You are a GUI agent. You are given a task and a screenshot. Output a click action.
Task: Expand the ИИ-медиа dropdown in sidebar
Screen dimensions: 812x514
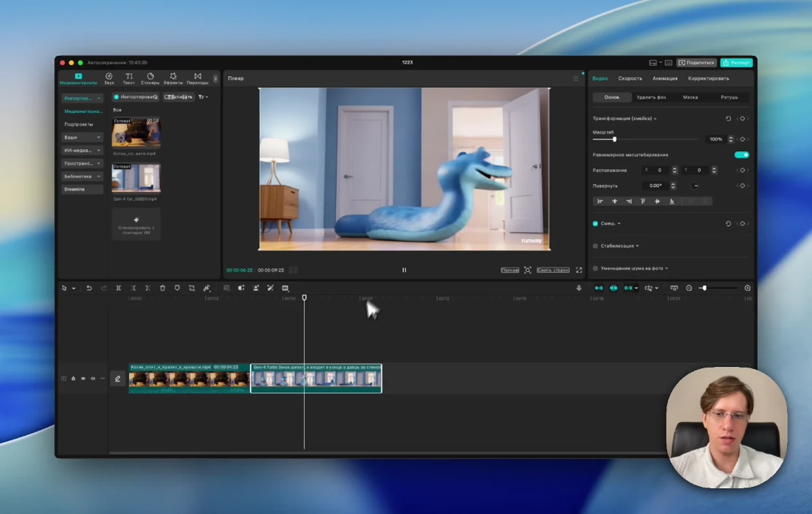click(82, 150)
